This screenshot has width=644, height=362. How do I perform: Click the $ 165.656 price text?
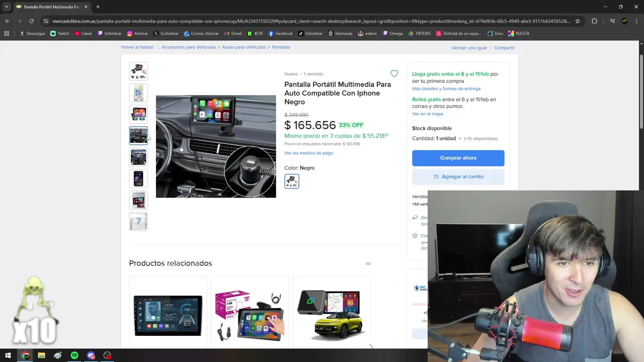point(310,125)
